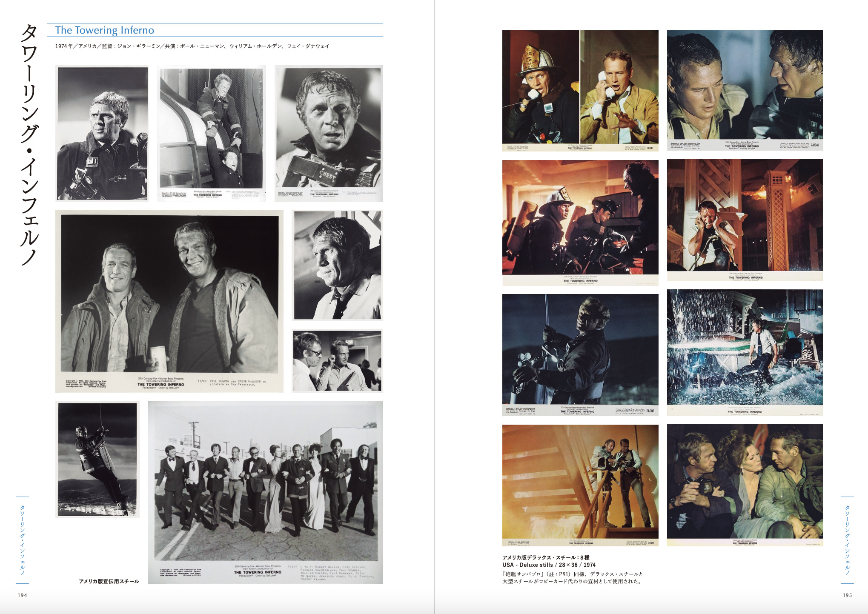Select the black-and-white profile close-up in white shirt
The image size is (868, 614).
pyautogui.click(x=337, y=265)
